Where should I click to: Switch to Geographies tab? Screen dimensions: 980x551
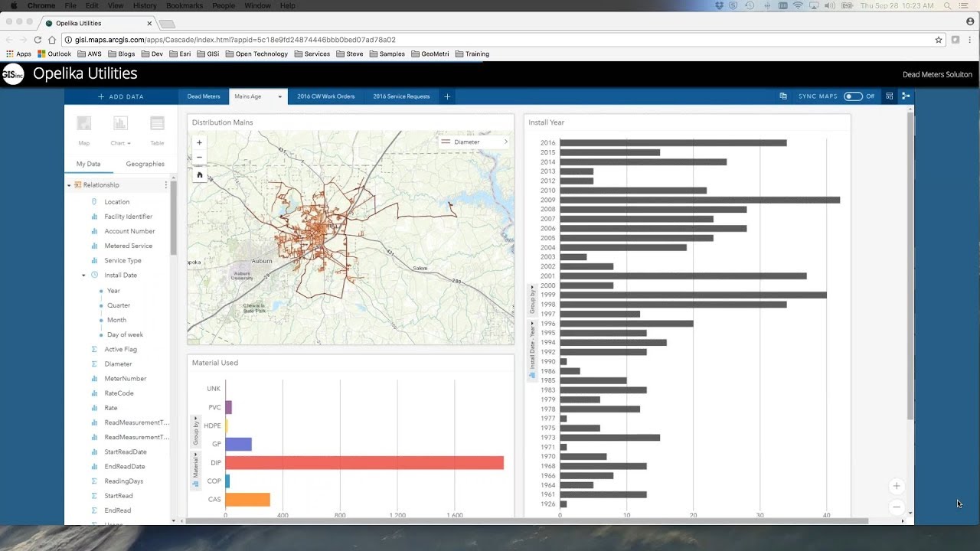coord(145,164)
